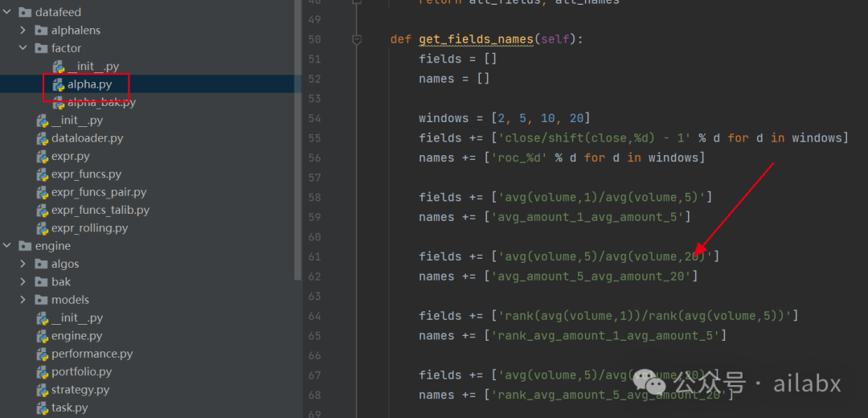This screenshot has height=418, width=868.
Task: Click the 'windows = [2, 5, 10, 20]' line
Action: pyautogui.click(x=504, y=118)
